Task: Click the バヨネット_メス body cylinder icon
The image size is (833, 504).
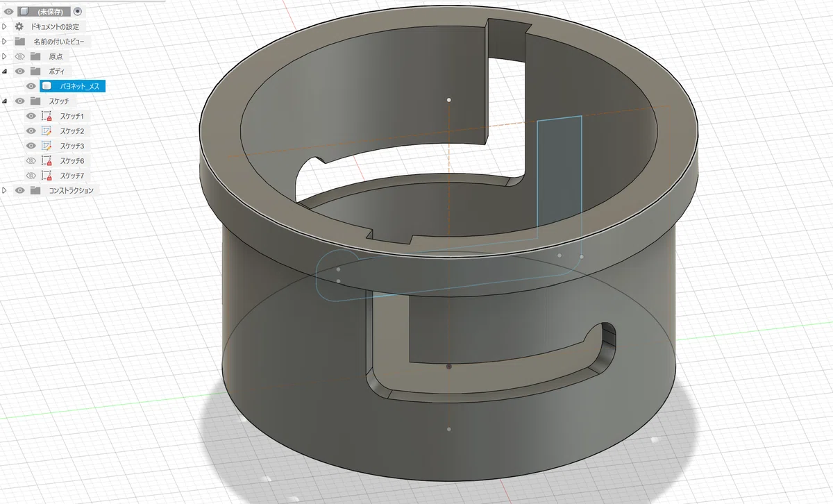Action: [x=47, y=86]
